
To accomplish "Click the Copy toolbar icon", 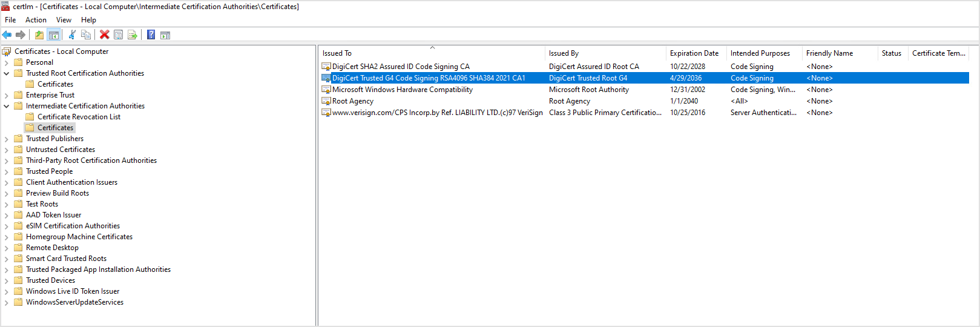I will 86,35.
